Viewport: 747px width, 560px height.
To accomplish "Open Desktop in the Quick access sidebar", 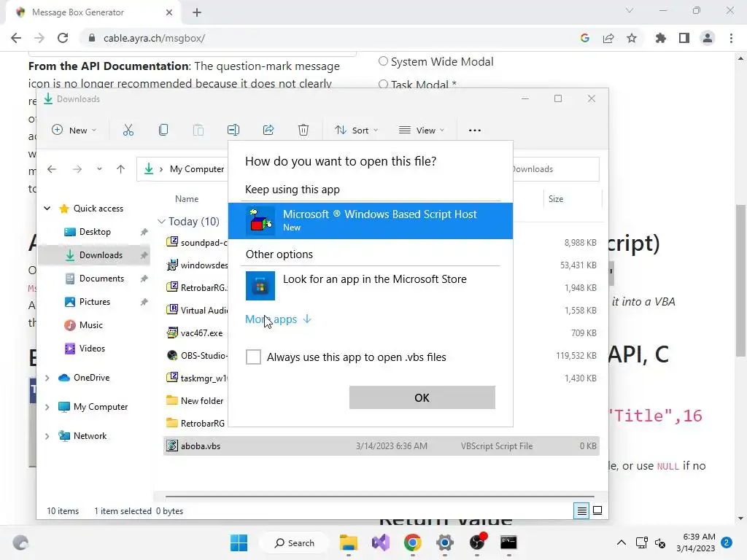I will (94, 231).
